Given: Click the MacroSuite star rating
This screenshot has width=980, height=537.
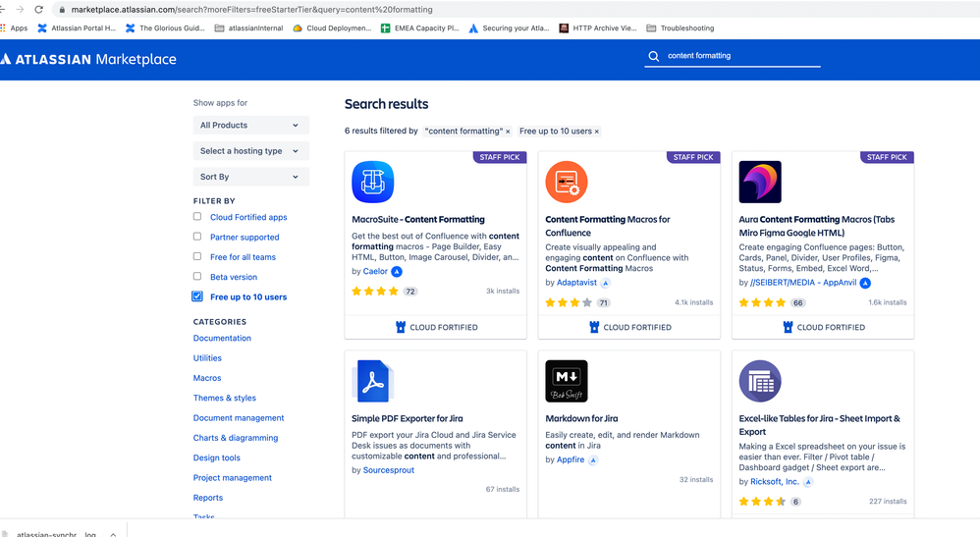Looking at the screenshot, I should pyautogui.click(x=375, y=292).
